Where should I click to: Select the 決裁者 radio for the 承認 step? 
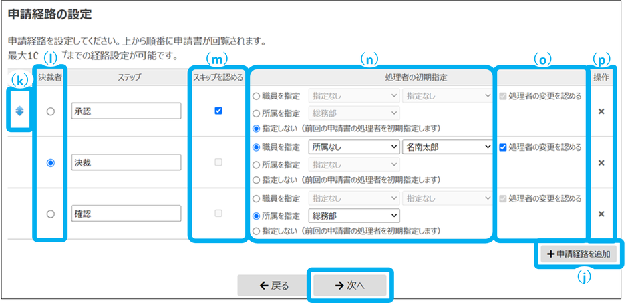(50, 112)
